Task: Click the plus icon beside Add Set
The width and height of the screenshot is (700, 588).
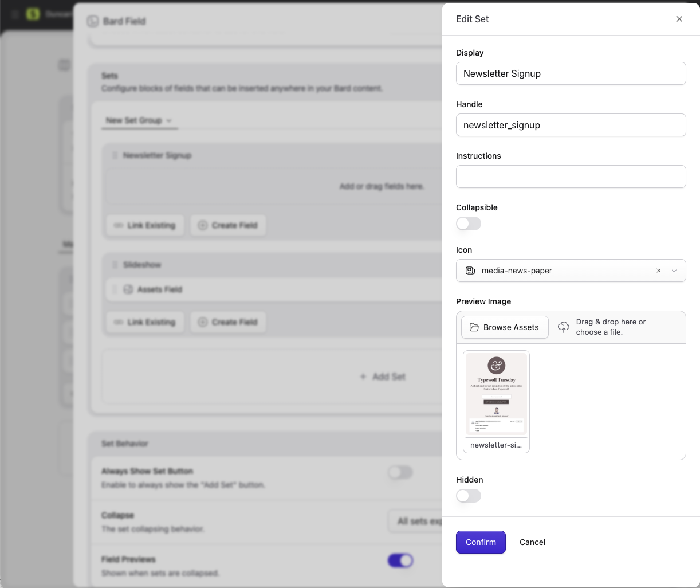Action: click(363, 377)
